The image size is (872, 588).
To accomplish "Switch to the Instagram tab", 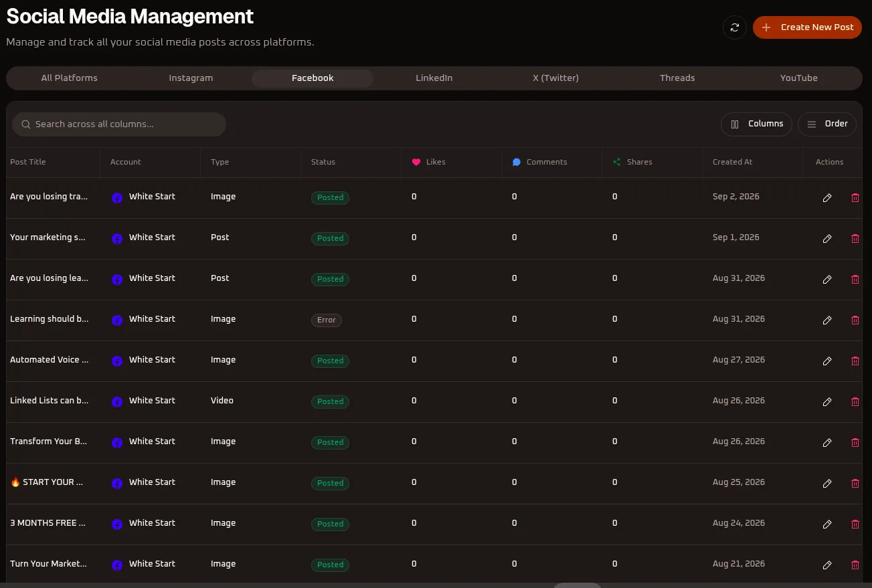I will 191,78.
